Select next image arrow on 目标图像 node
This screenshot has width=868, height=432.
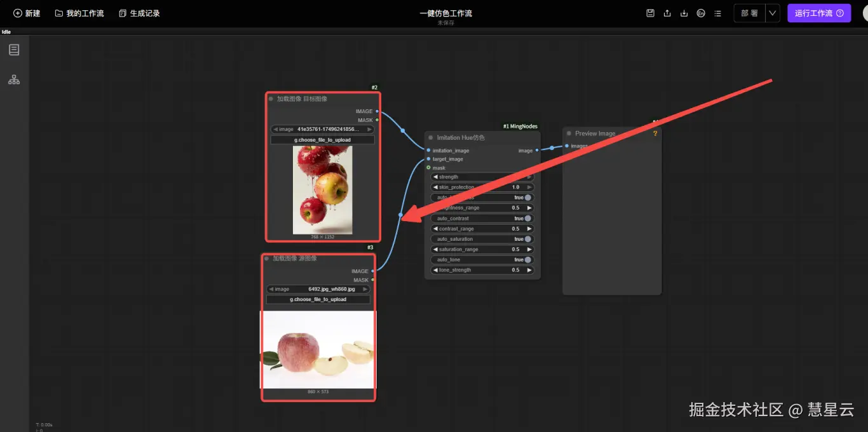click(369, 129)
